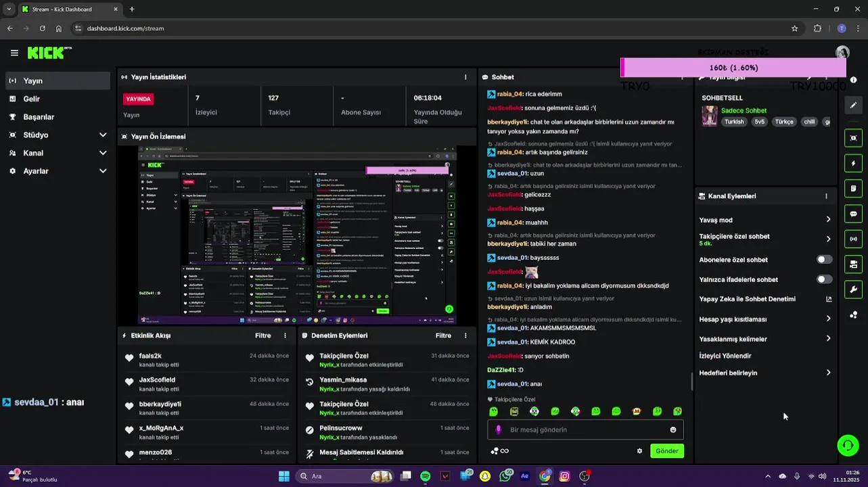The image size is (868, 487).
Task: Go to Gelir in the sidebar
Action: [58, 99]
